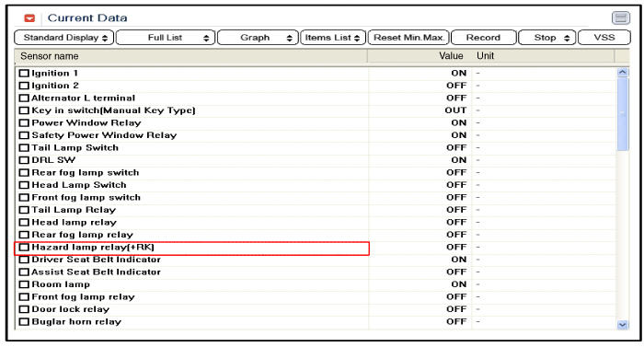Screen dimensions: 644x347
Task: Click the Record button
Action: coord(483,38)
